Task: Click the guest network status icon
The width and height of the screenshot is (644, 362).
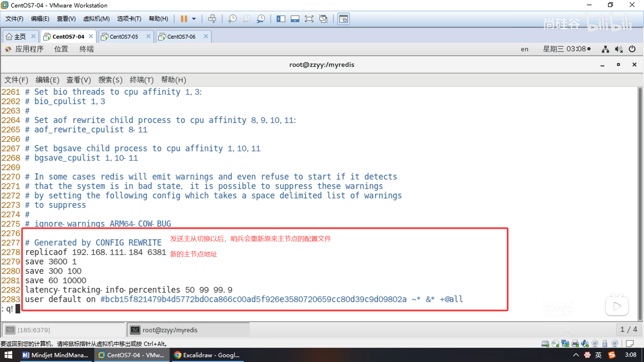Action: pyautogui.click(x=605, y=49)
